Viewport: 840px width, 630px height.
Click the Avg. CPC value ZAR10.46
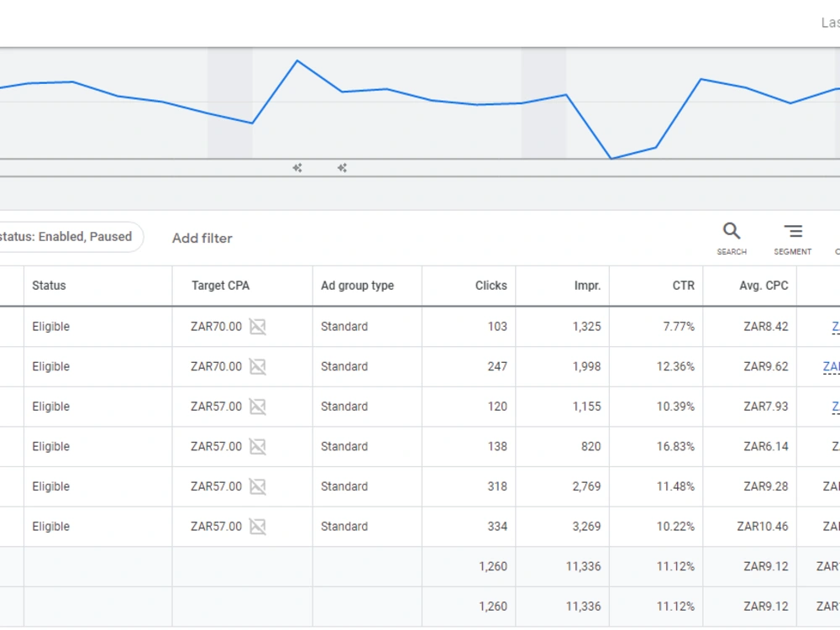(763, 527)
